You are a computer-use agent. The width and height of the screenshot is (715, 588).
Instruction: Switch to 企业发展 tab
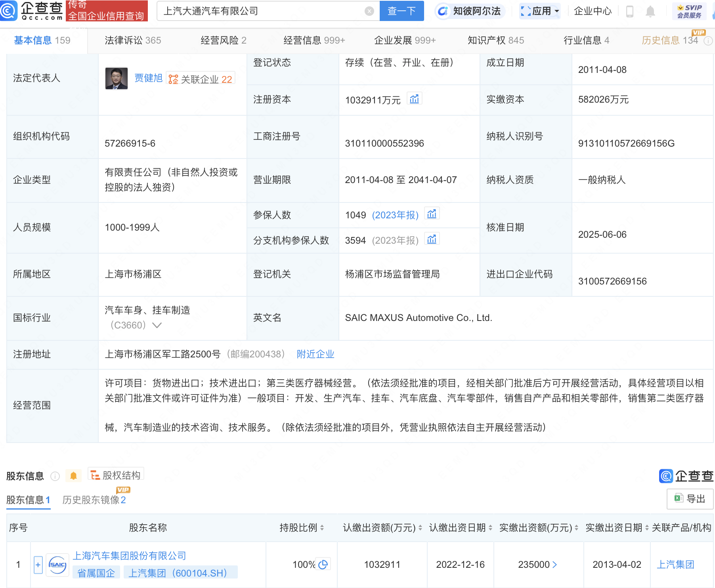click(x=405, y=40)
